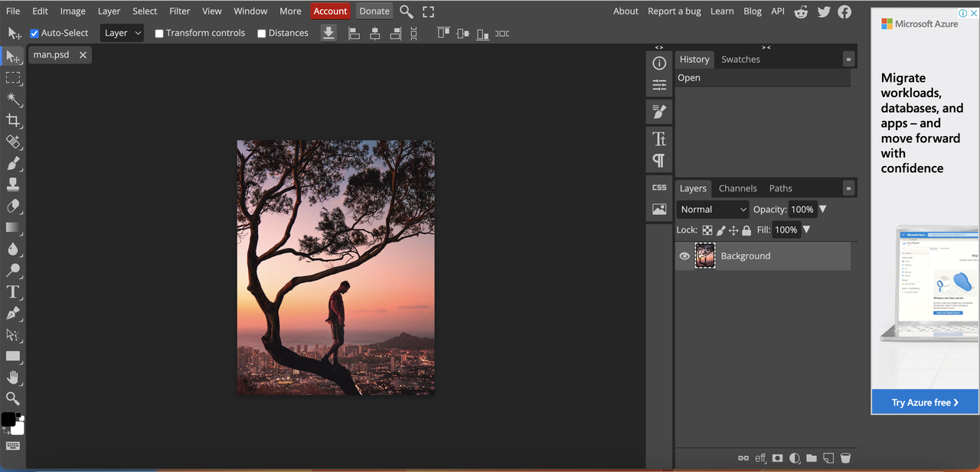Toggle lock transparent pixels checkerboard icon
The width and height of the screenshot is (980, 472).
click(x=707, y=230)
